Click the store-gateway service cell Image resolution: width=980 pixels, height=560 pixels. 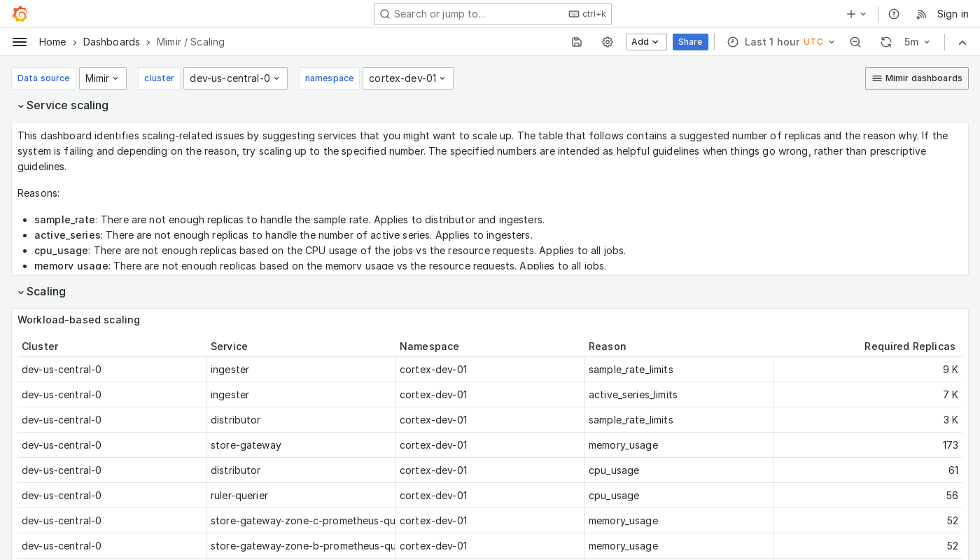tap(300, 445)
